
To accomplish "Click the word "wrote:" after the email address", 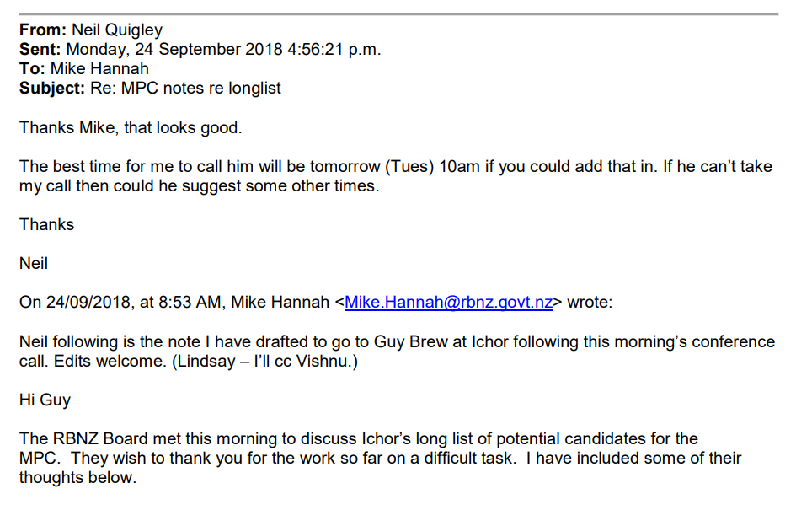I will coord(590,303).
